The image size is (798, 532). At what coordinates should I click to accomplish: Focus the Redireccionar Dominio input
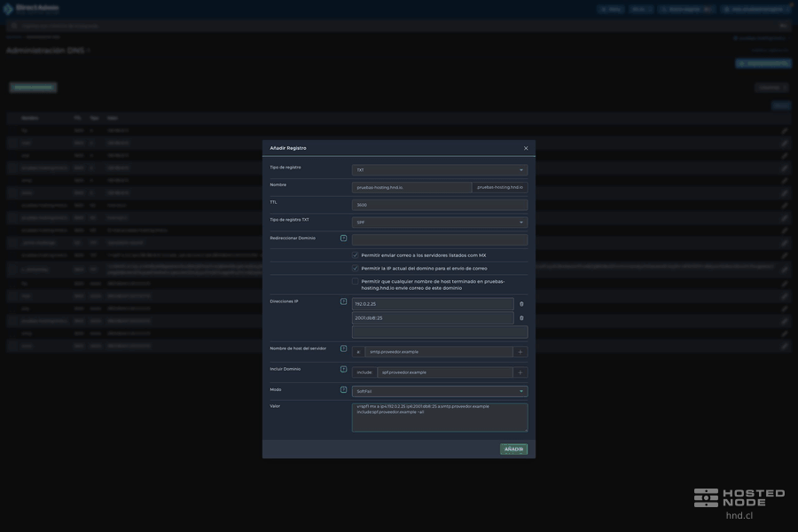click(440, 239)
